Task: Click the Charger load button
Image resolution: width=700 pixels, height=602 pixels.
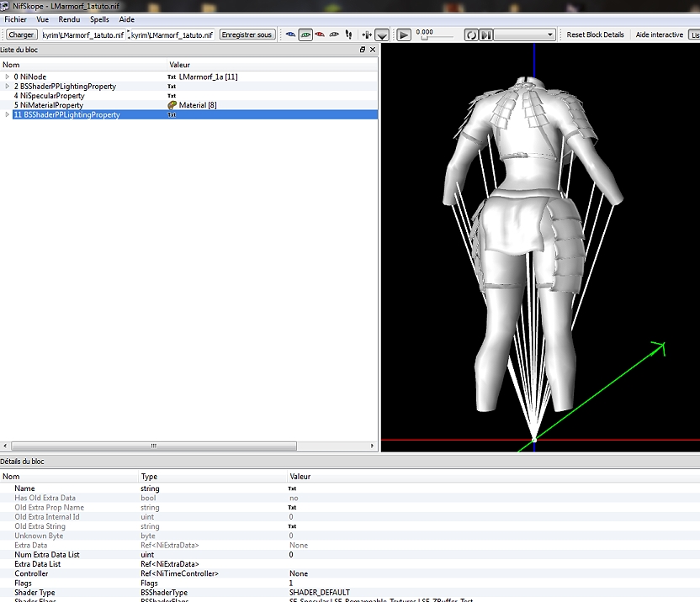Action: click(21, 34)
